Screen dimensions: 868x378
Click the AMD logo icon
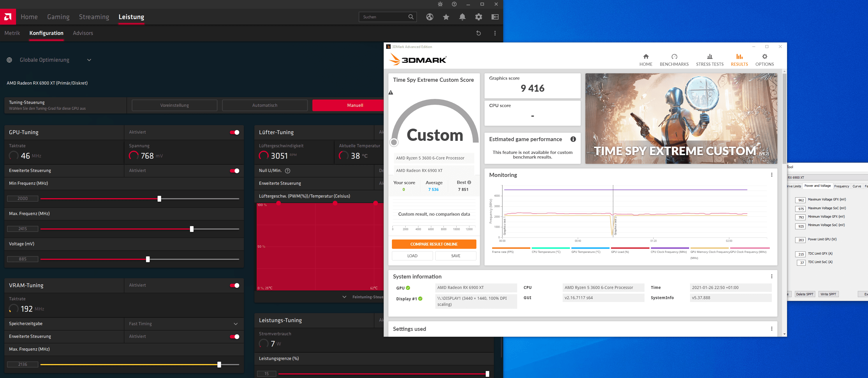[x=8, y=17]
